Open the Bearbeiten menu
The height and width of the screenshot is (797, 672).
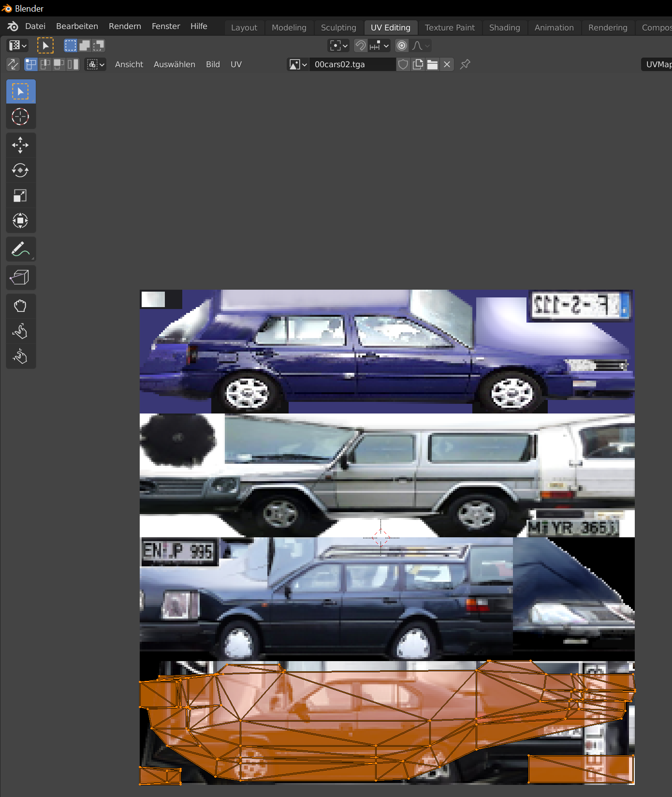click(x=77, y=26)
